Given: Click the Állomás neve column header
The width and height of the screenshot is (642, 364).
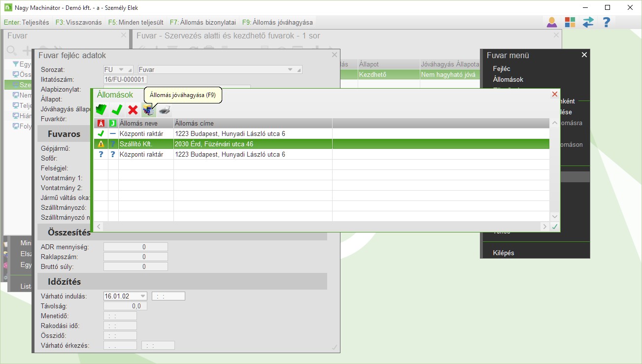Looking at the screenshot, I should [146, 123].
